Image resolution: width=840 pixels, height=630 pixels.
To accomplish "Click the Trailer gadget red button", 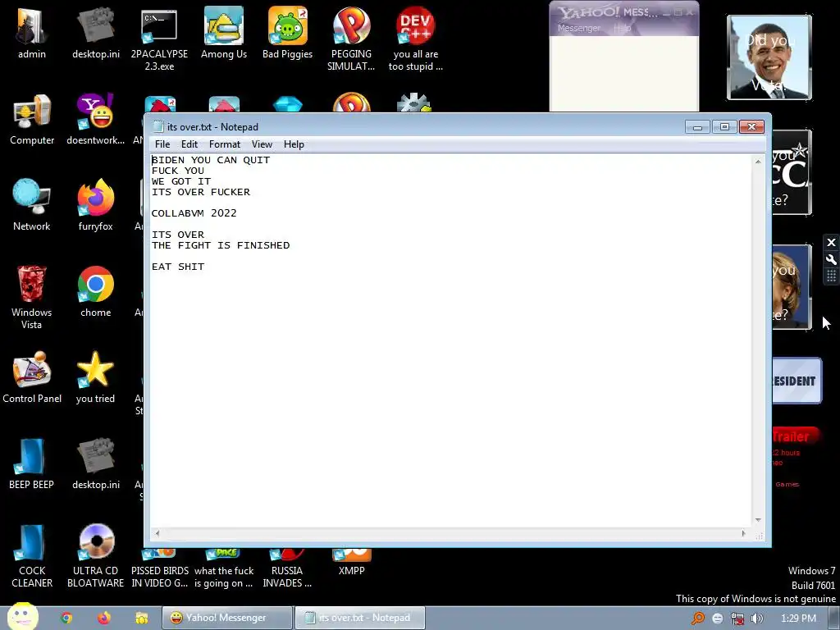I will click(795, 436).
